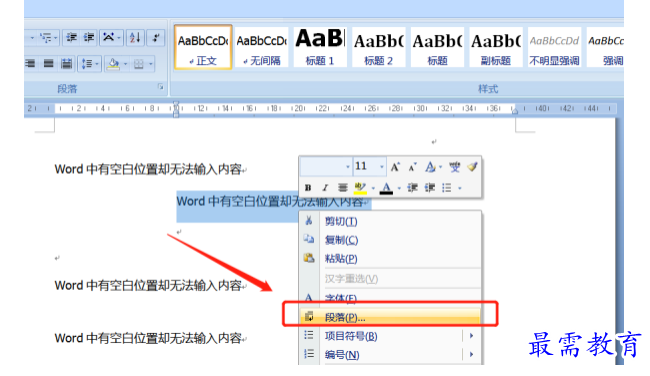Choose 字体(F) from the context menu
This screenshot has width=650, height=376.
[390, 298]
